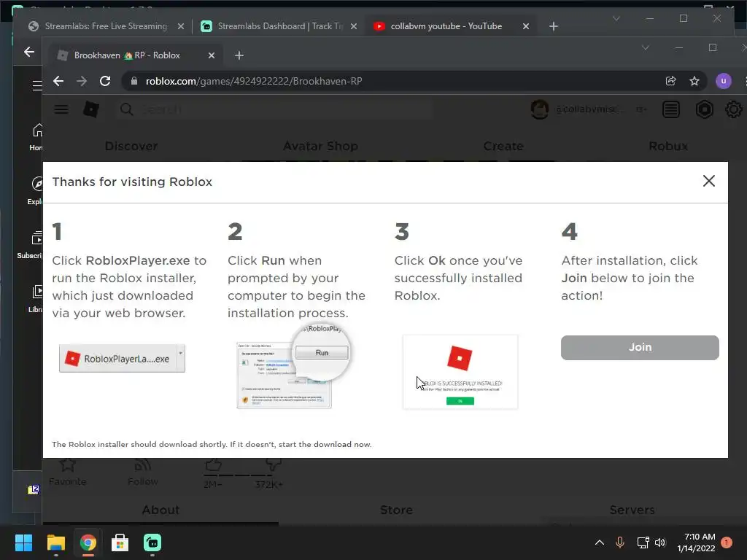This screenshot has height=560, width=747.
Task: Bookmark this page with the star icon
Action: (x=694, y=81)
